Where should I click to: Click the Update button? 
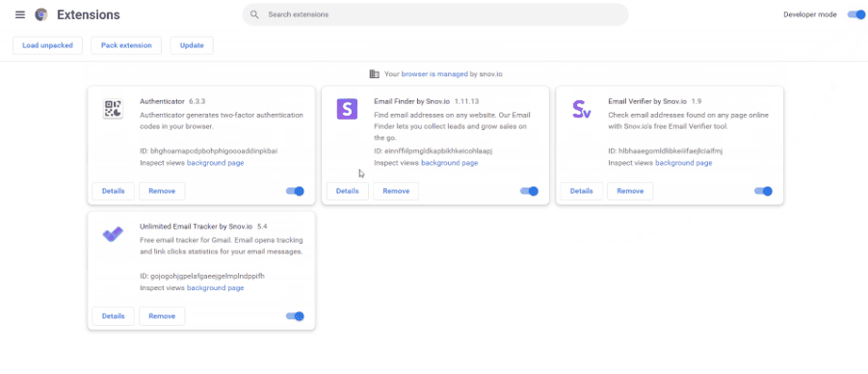[x=192, y=45]
